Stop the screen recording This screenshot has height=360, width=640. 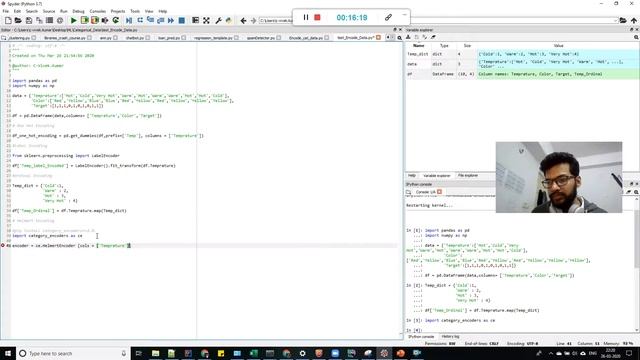pos(317,17)
